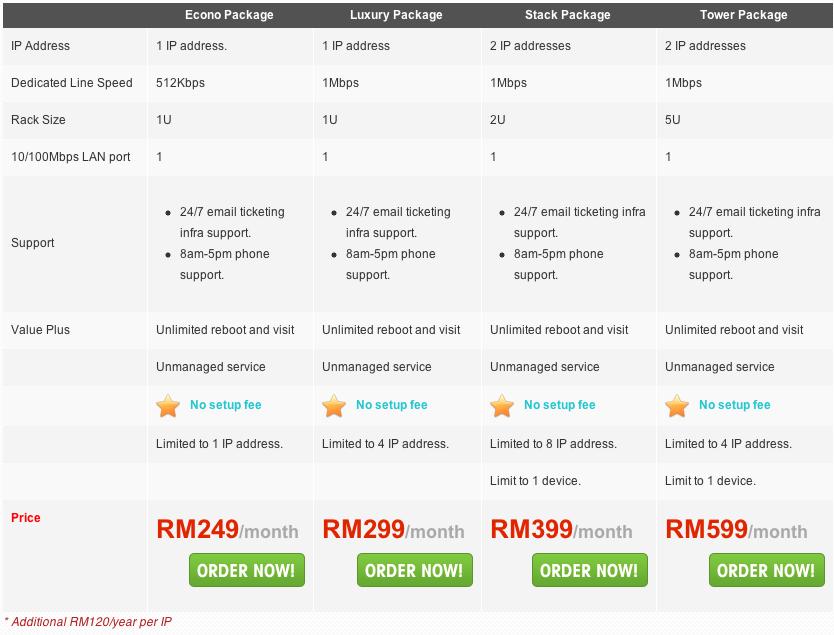Screen dimensions: 834x635
Task: Click the RM249/month price text
Action: coord(227,529)
